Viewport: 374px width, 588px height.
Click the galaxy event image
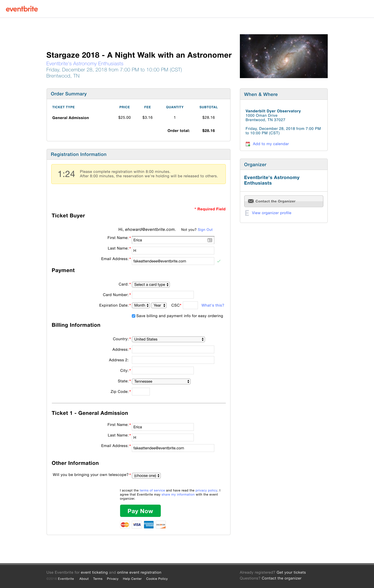click(x=284, y=56)
